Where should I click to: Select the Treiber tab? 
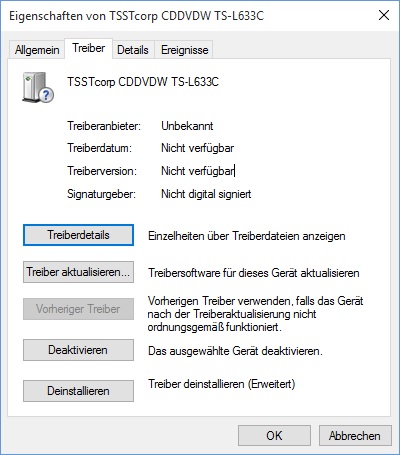click(89, 48)
